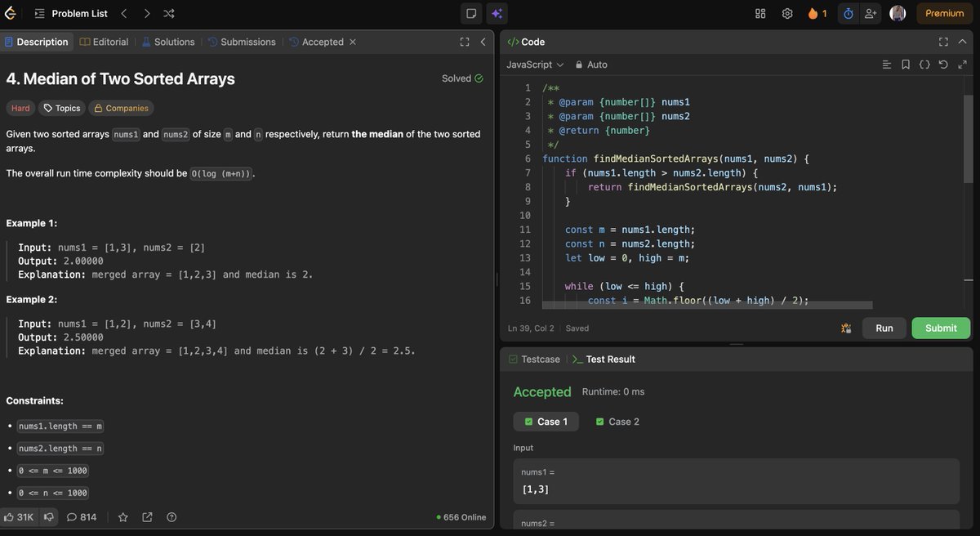The width and height of the screenshot is (980, 536).
Task: Enter fullscreen editor expand icon
Action: [961, 65]
